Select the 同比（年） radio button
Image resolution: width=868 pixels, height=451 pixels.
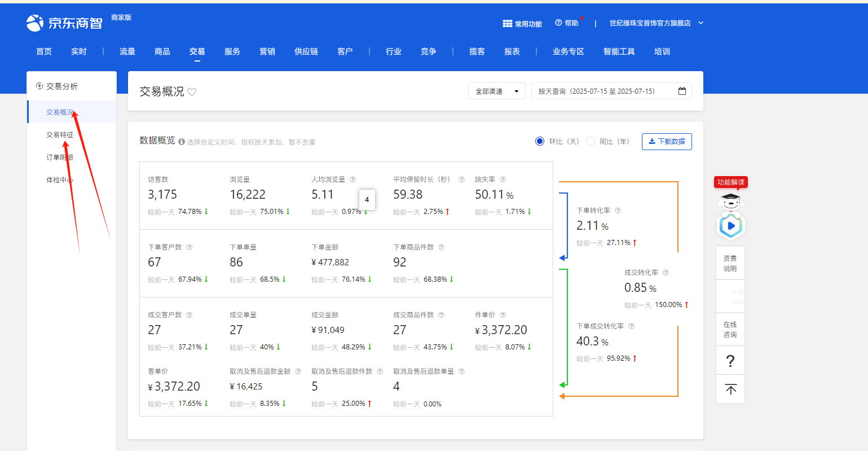[590, 141]
